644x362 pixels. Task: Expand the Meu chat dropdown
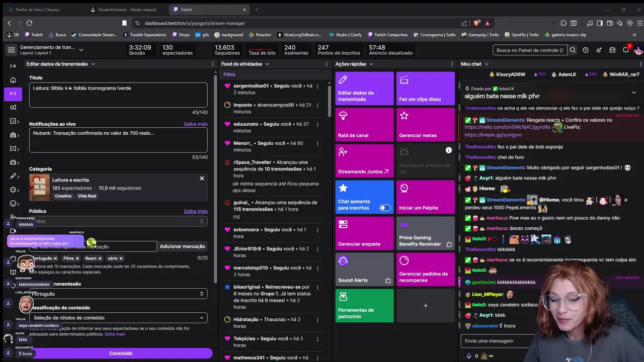(x=487, y=64)
